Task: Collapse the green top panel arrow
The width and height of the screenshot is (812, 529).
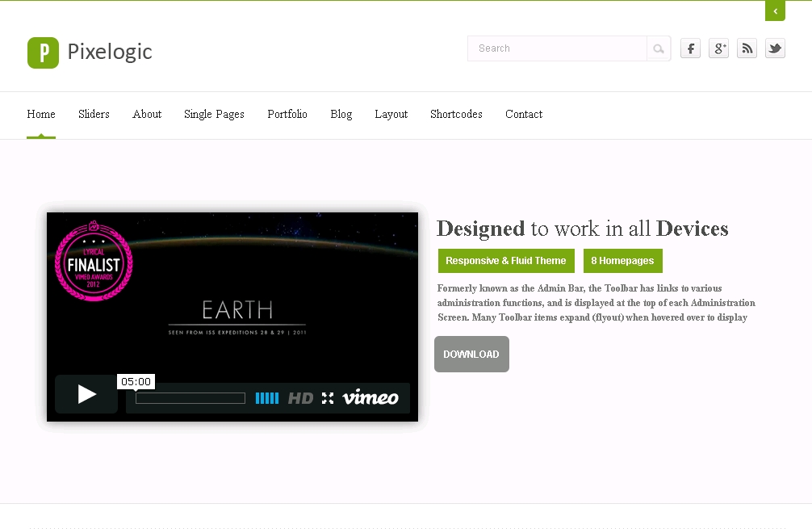Action: 775,10
